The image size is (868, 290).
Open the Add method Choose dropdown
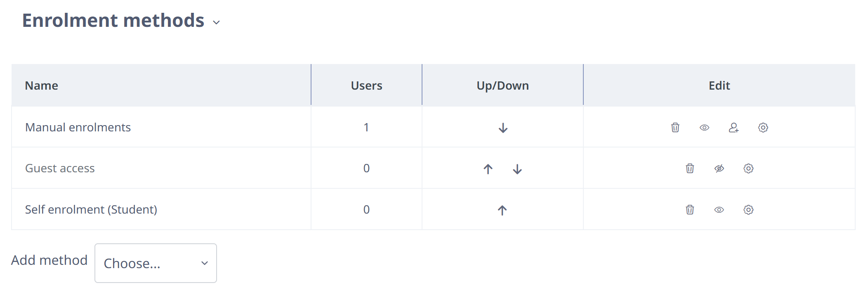tap(156, 263)
